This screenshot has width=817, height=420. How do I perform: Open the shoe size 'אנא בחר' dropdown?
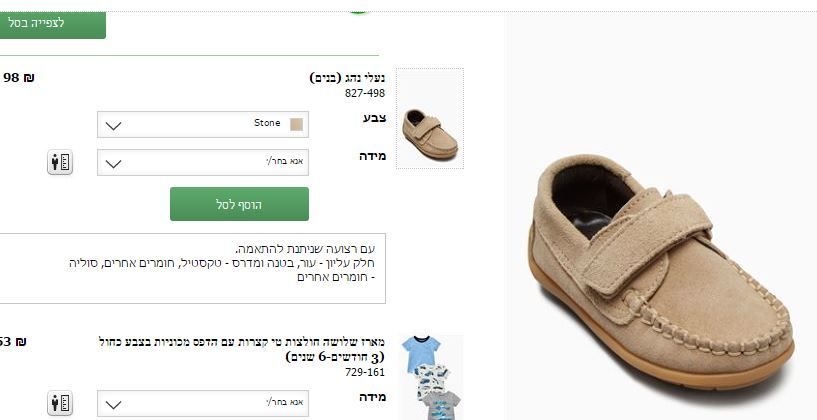click(203, 163)
